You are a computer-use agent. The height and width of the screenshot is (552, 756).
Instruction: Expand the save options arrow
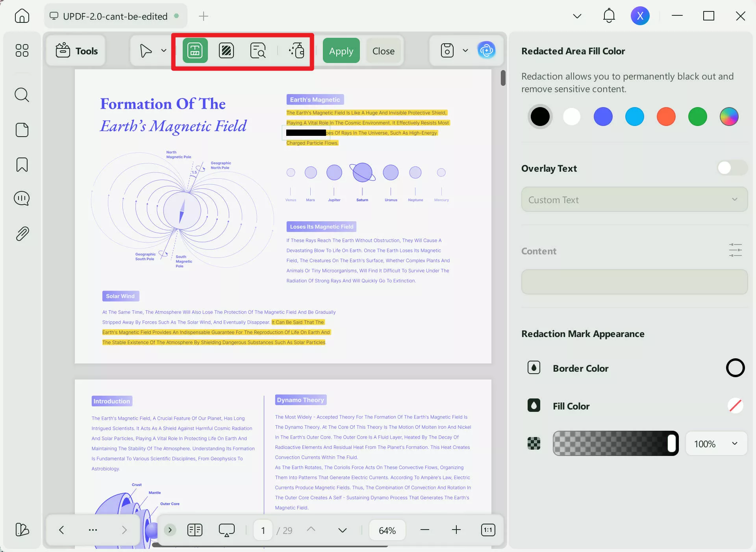tap(465, 50)
